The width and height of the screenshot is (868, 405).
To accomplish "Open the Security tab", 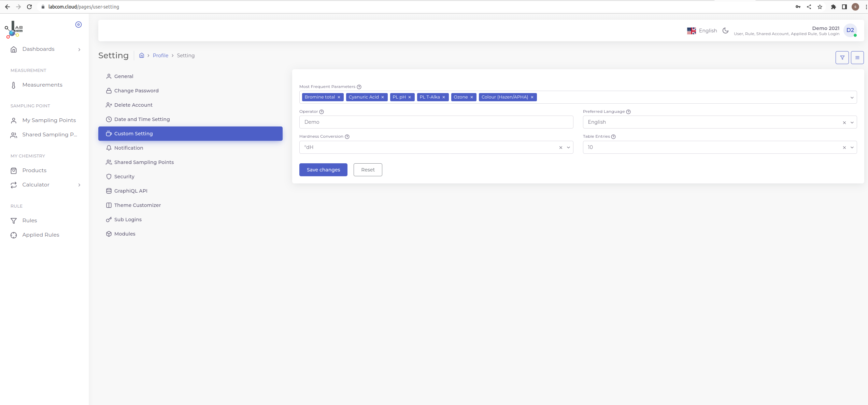I will pos(190,177).
